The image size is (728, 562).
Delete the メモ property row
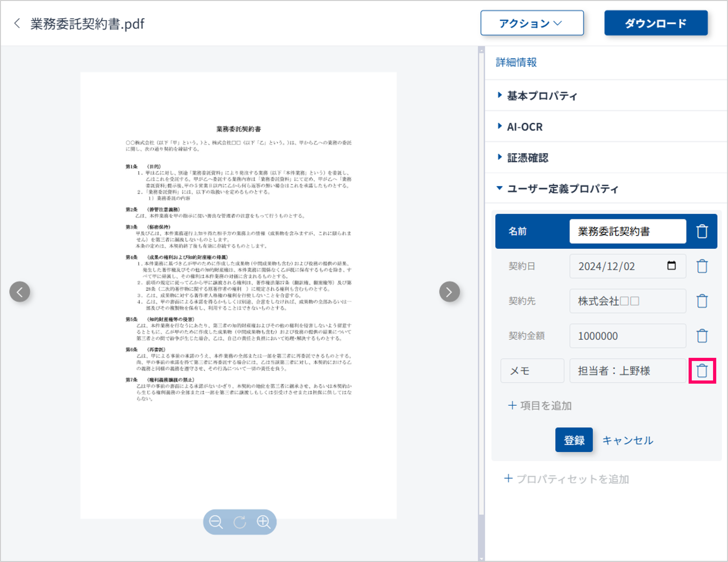coord(702,371)
